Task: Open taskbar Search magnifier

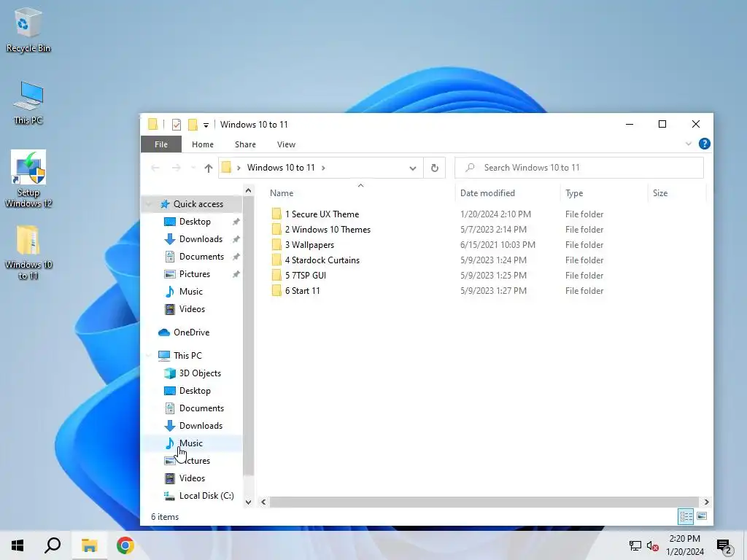Action: tap(53, 545)
